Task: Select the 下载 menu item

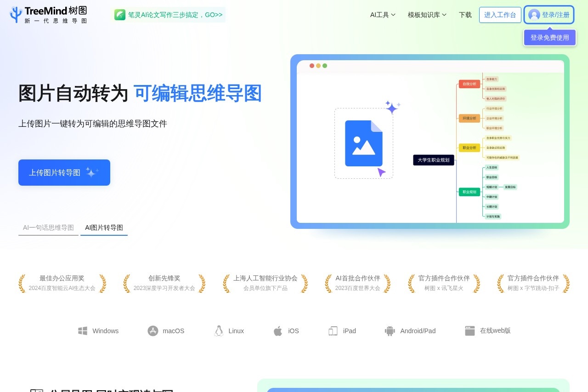Action: 465,15
